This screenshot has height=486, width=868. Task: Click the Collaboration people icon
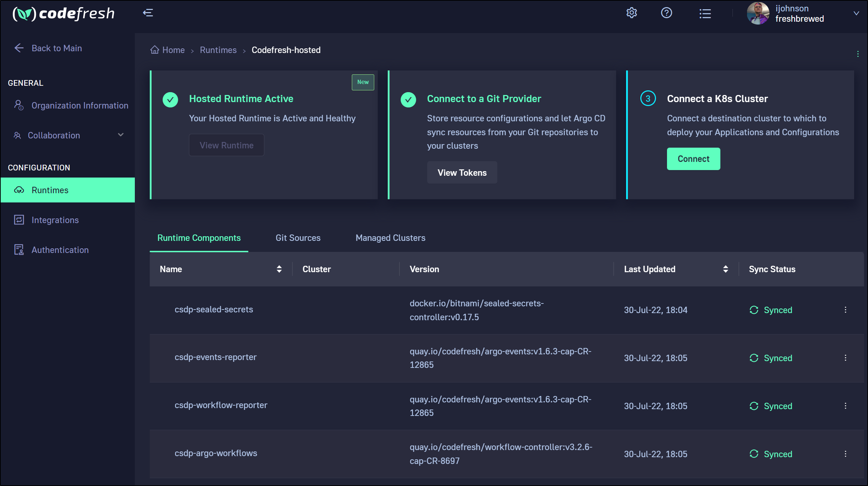pyautogui.click(x=17, y=135)
